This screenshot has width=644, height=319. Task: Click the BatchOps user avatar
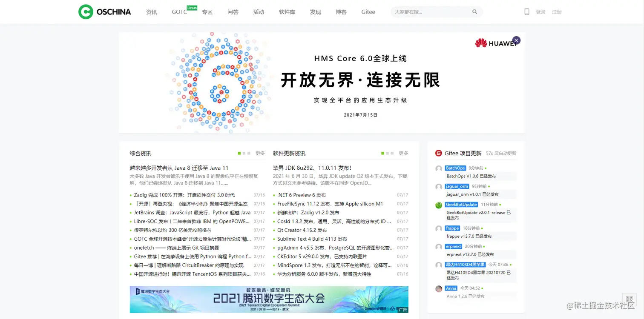pyautogui.click(x=439, y=169)
